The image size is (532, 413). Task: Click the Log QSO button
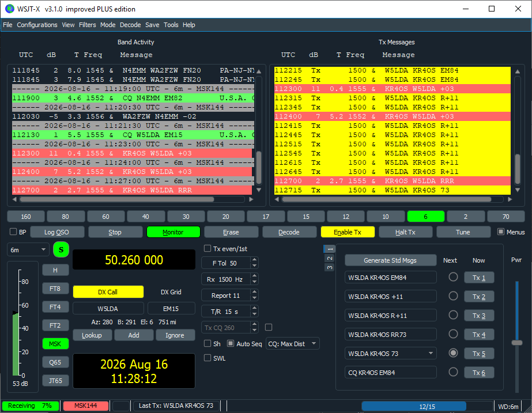point(57,232)
